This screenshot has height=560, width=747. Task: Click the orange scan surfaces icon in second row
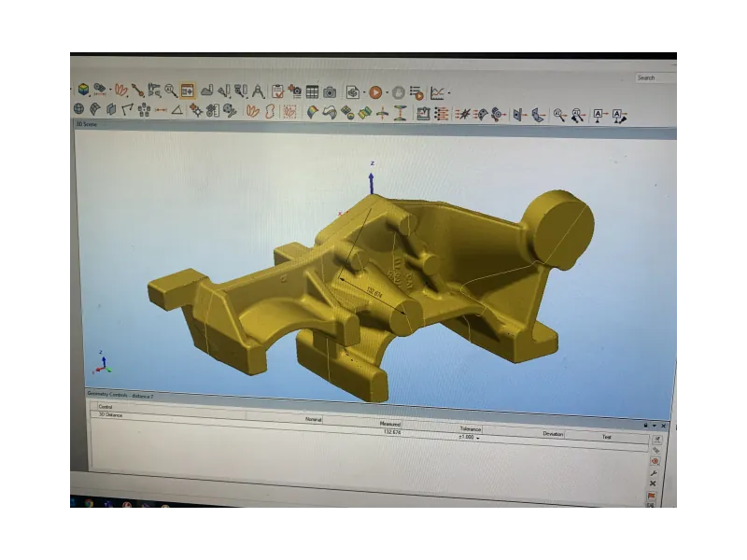252,111
